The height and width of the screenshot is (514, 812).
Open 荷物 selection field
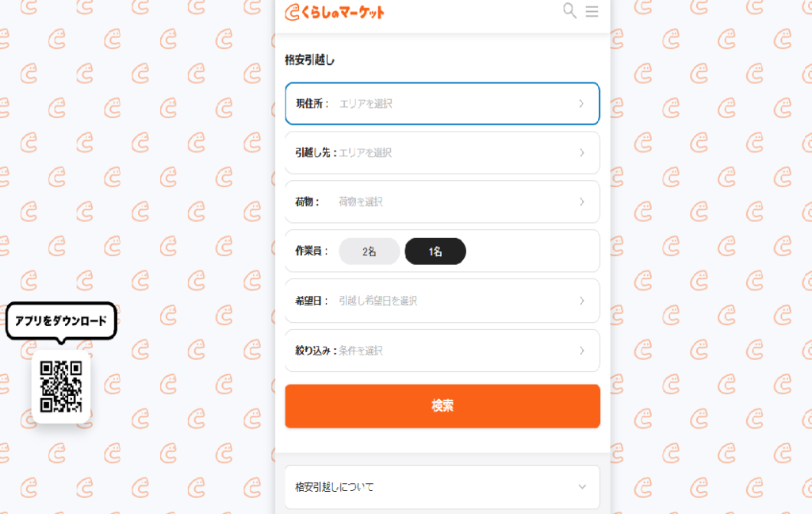click(x=442, y=201)
